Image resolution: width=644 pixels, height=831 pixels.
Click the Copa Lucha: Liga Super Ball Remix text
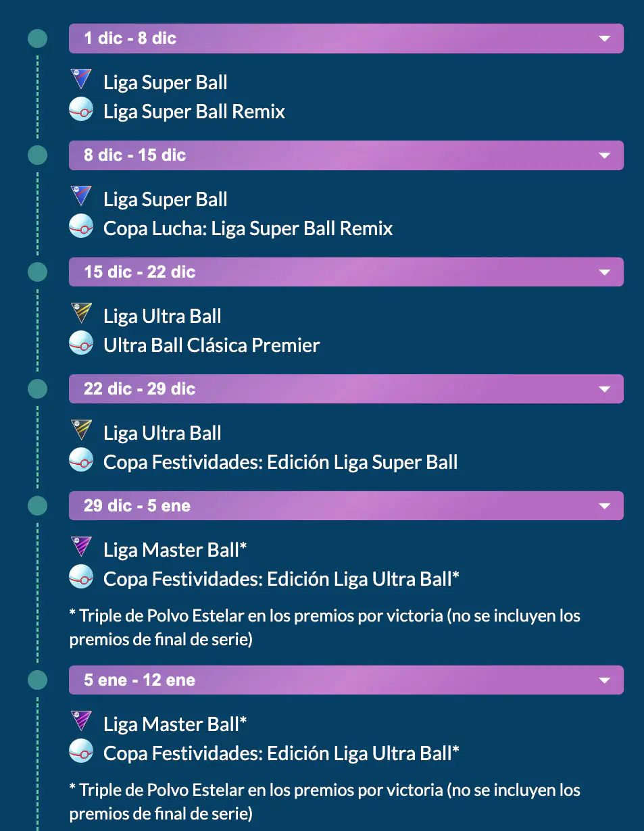pyautogui.click(x=248, y=228)
